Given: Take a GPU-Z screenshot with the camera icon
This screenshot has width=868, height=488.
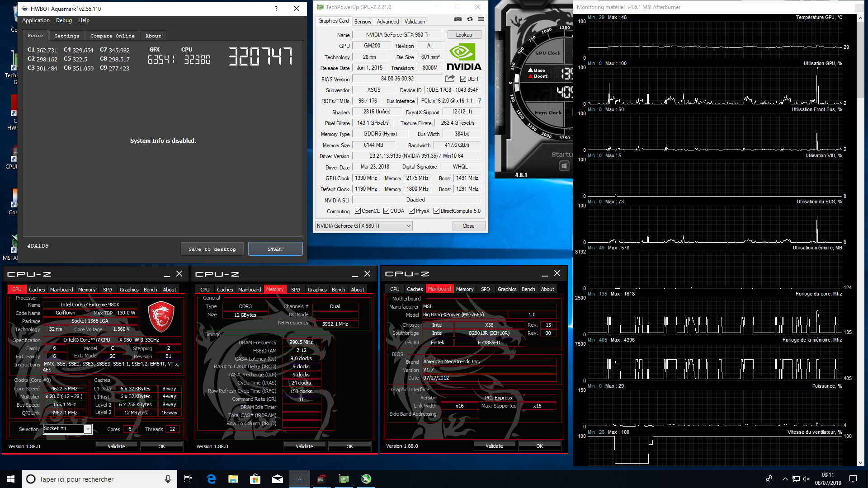Looking at the screenshot, I should 458,19.
